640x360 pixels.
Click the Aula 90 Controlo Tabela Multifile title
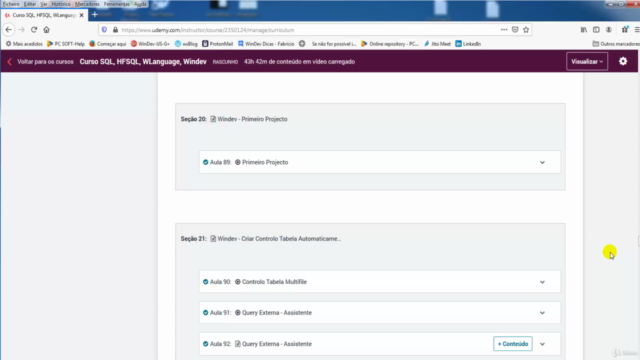pos(274,282)
